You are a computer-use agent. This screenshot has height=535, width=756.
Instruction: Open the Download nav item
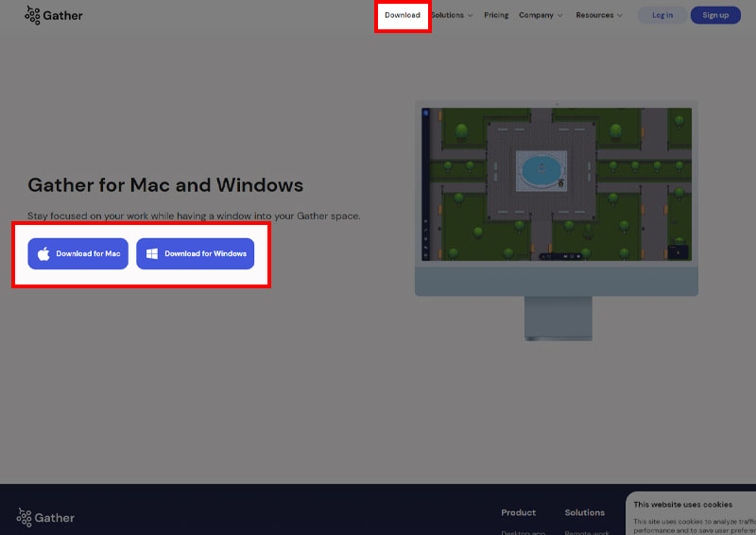[403, 15]
